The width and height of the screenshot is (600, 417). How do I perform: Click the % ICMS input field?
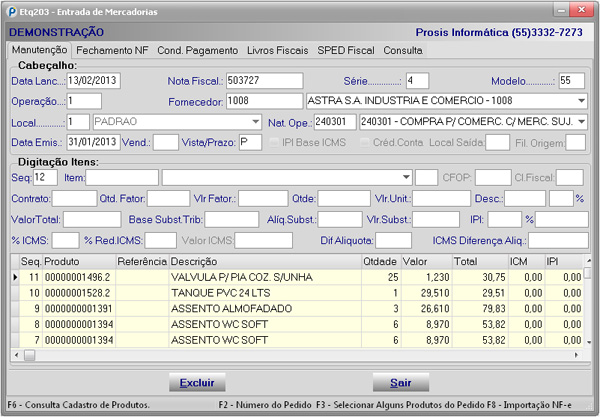click(65, 241)
